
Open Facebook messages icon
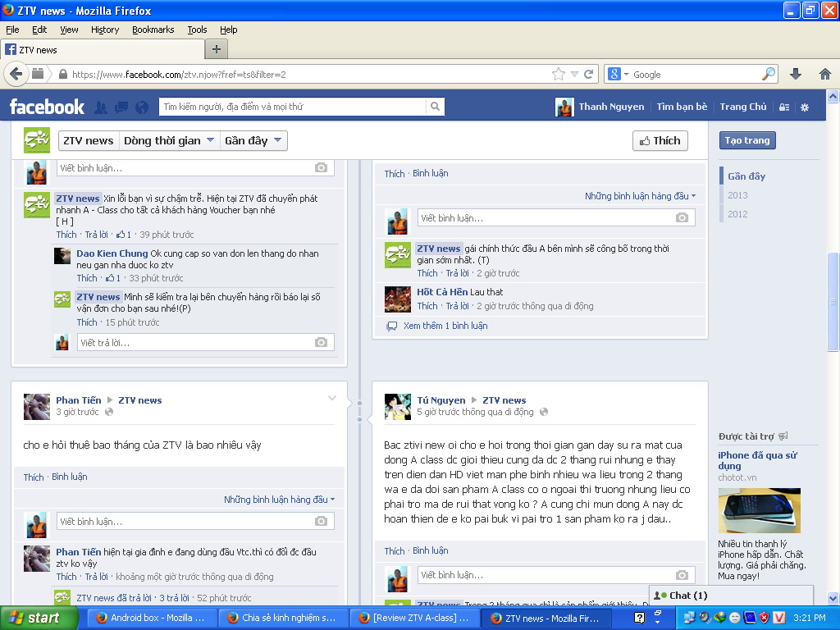click(121, 107)
